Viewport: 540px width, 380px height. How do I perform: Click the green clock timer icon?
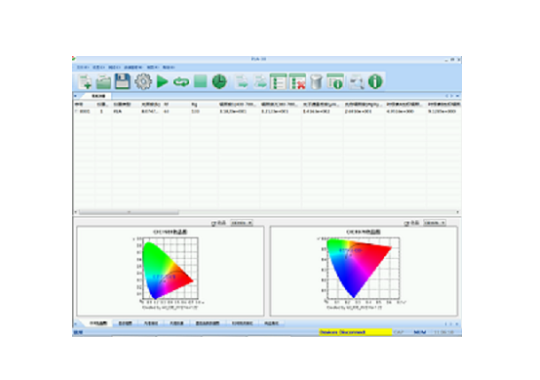[x=219, y=82]
